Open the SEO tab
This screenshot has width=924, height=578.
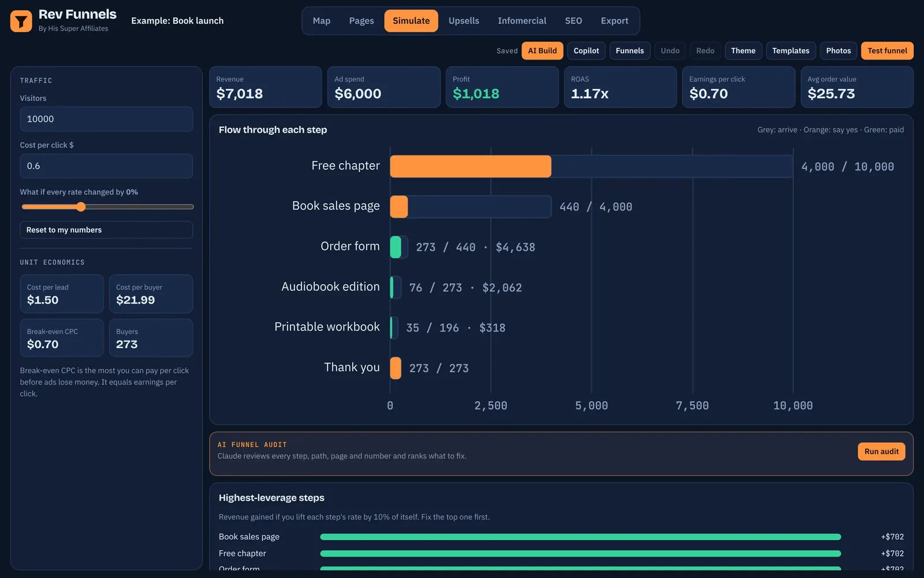click(573, 21)
